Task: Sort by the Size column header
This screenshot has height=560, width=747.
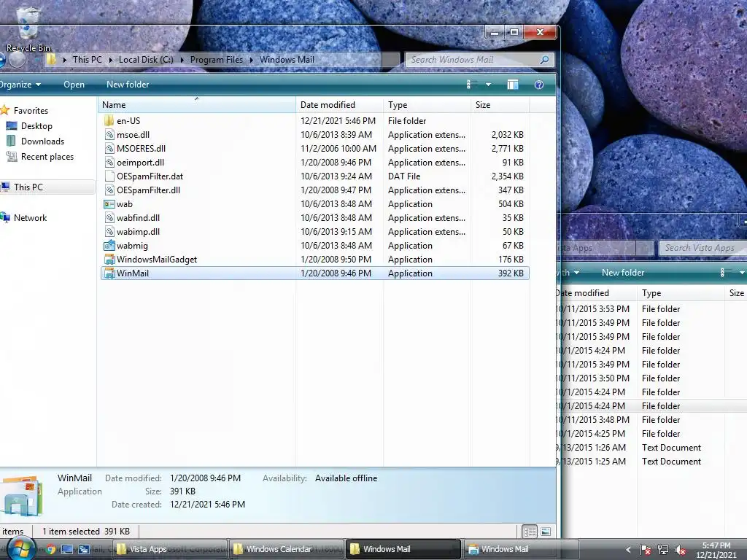Action: tap(500, 105)
